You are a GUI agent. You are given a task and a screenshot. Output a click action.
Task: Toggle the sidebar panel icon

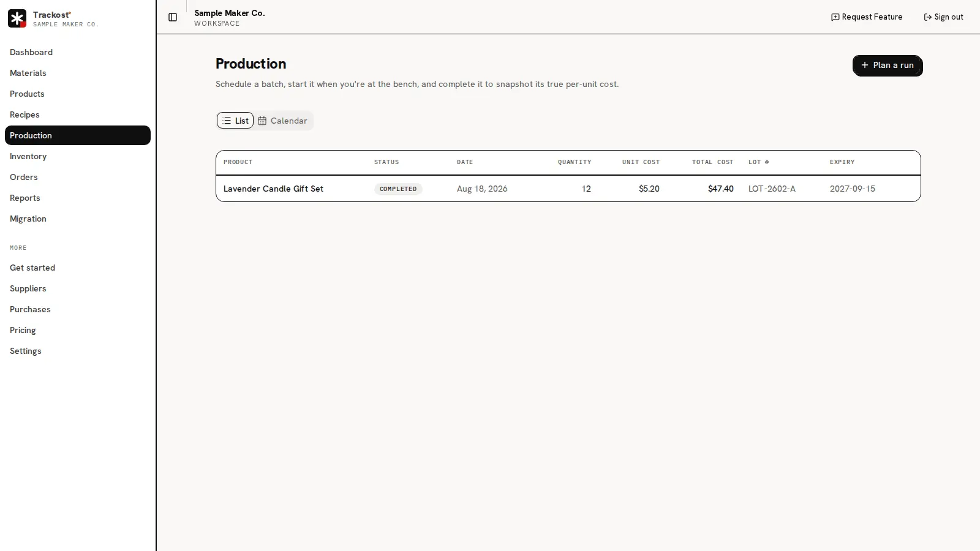173,17
